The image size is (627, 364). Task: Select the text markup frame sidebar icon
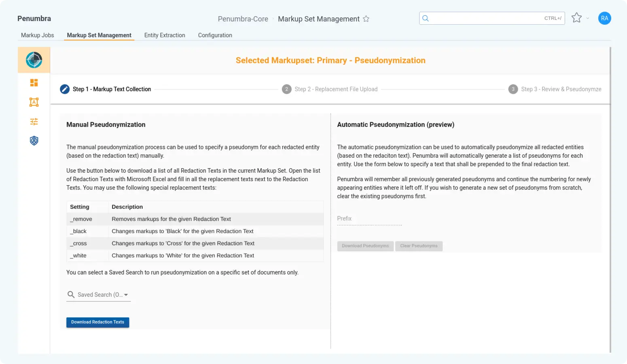pos(34,102)
